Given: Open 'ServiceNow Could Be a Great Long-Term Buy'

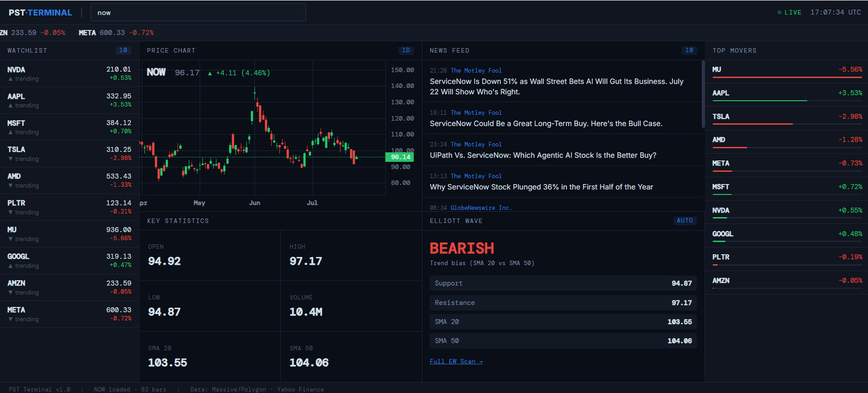Looking at the screenshot, I should pyautogui.click(x=562, y=118).
